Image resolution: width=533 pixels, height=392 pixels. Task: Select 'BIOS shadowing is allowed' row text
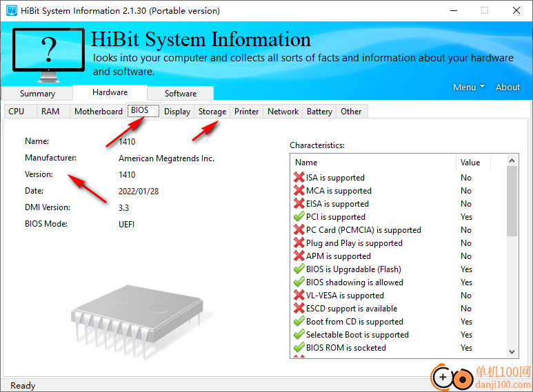pyautogui.click(x=354, y=282)
